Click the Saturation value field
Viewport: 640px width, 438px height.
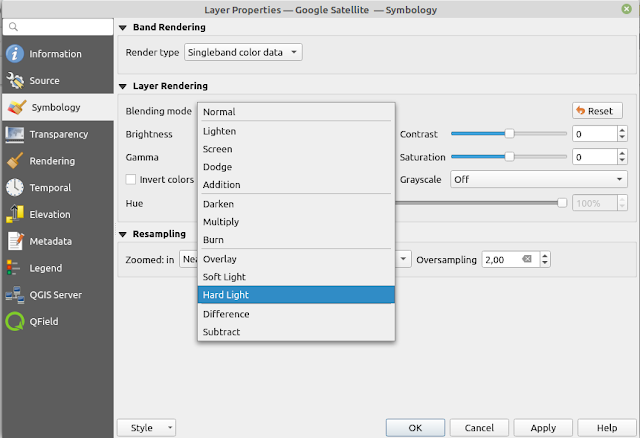pos(595,157)
